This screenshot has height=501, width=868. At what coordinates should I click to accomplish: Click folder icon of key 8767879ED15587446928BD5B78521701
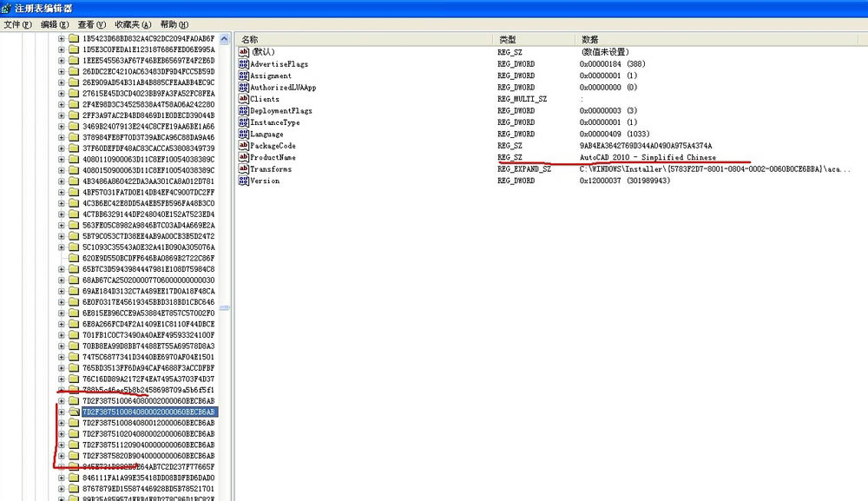pyautogui.click(x=74, y=489)
